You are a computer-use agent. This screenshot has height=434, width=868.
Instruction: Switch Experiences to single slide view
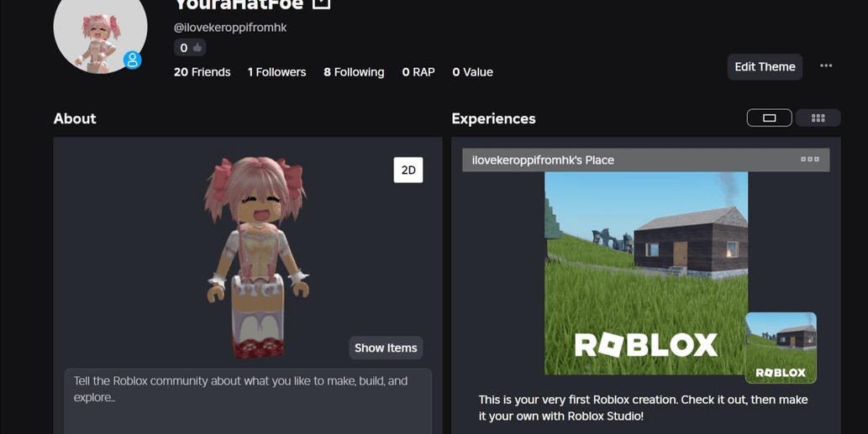(769, 118)
